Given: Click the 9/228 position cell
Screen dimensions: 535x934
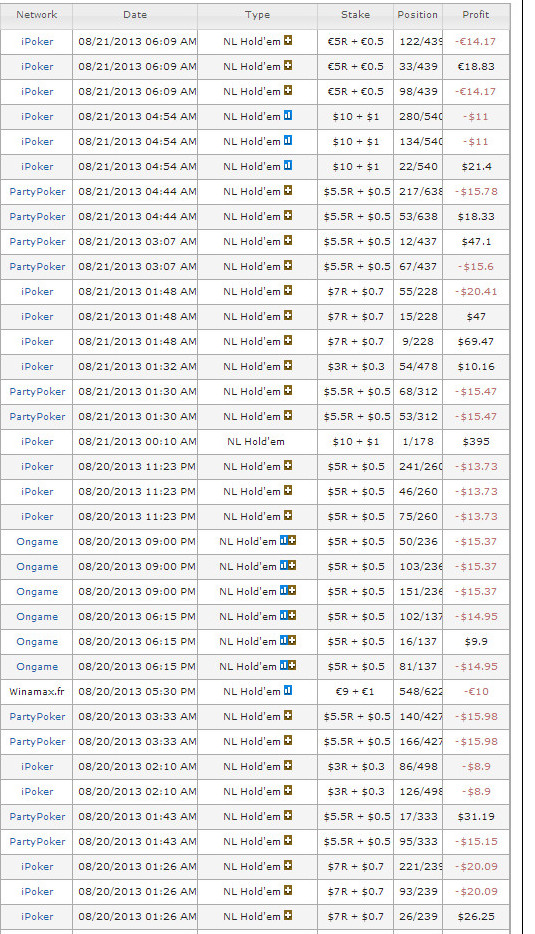Looking at the screenshot, I should [x=418, y=342].
